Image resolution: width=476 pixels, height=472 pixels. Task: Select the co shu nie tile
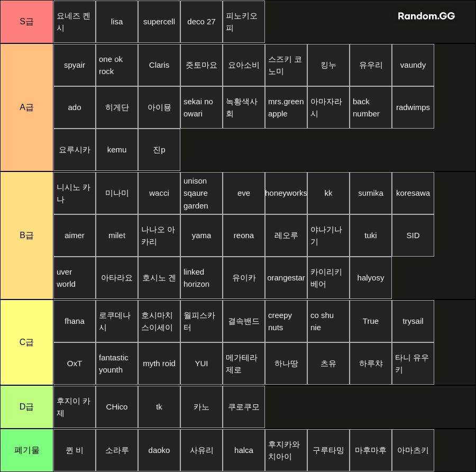pos(328,321)
